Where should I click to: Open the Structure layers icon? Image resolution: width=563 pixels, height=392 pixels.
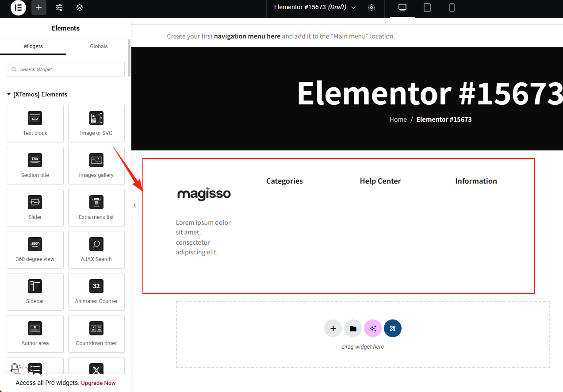click(x=80, y=8)
